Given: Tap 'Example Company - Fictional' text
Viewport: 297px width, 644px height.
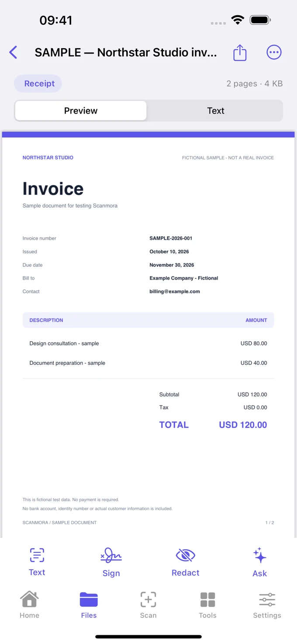Looking at the screenshot, I should click(184, 278).
